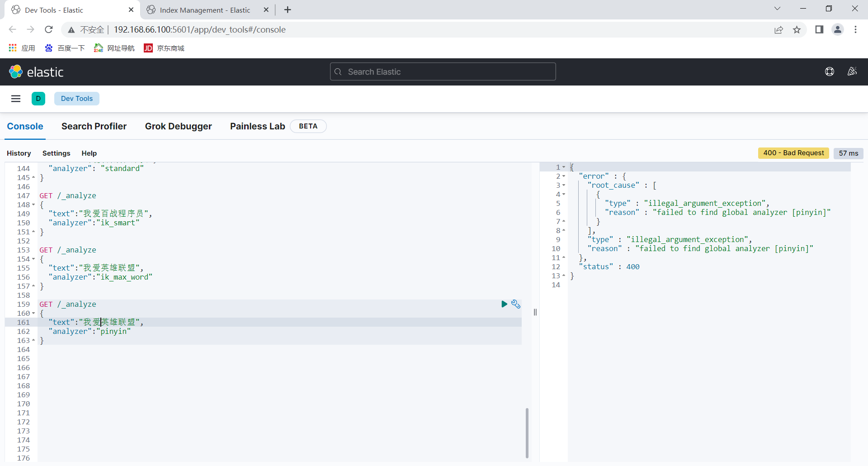Screen dimensions: 868x466
Task: Open a new browser tab
Action: [288, 10]
